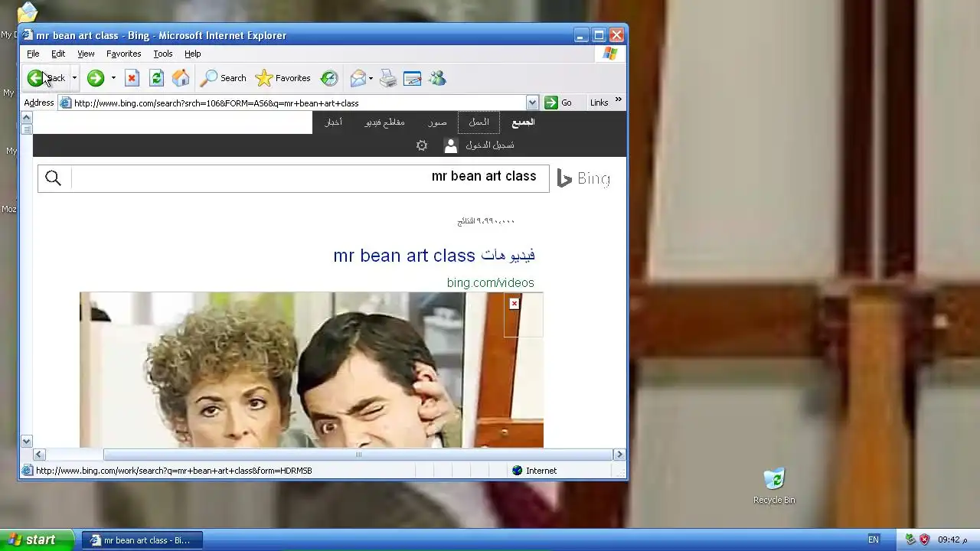This screenshot has width=980, height=551.
Task: Click the Windows flag throbber icon
Action: [x=610, y=54]
